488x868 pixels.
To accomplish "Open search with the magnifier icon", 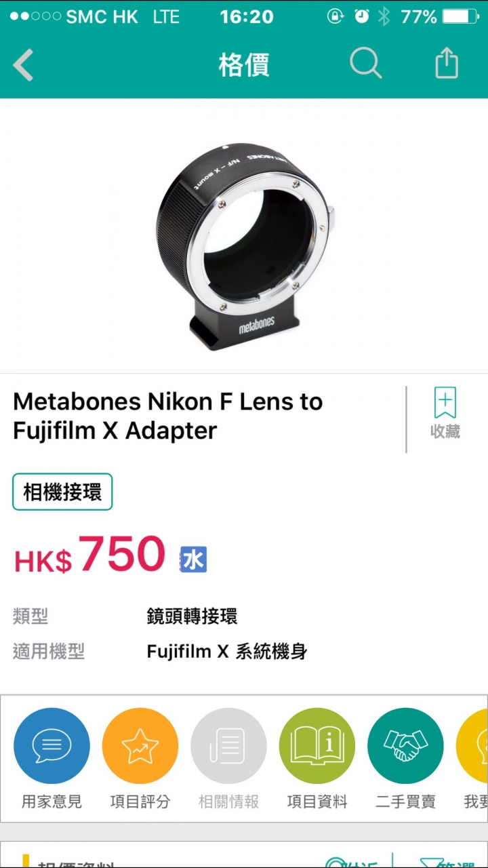I will pos(366,64).
